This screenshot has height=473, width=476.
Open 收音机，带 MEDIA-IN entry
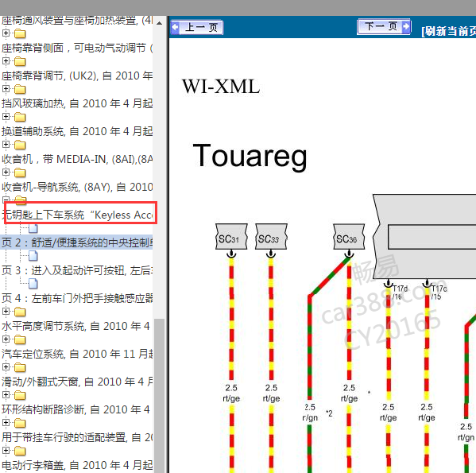pos(77,159)
